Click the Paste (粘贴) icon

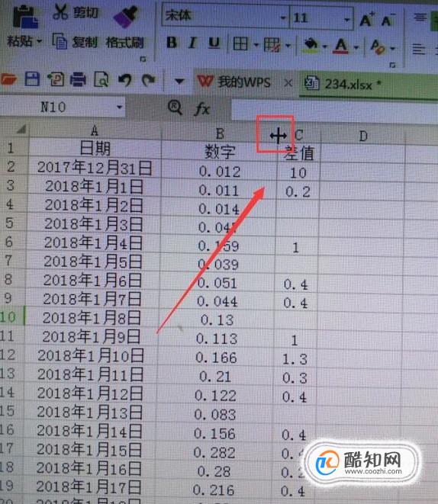[25, 16]
